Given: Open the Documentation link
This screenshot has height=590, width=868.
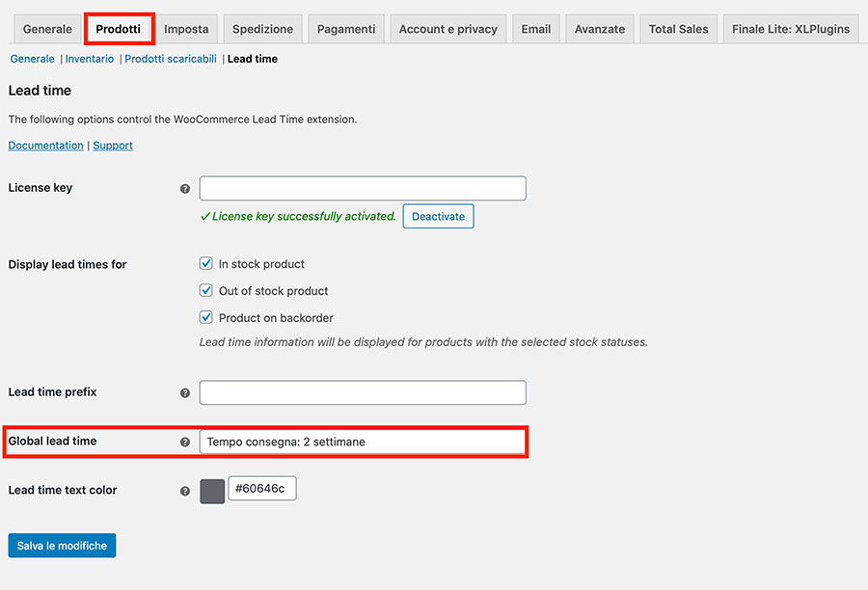Looking at the screenshot, I should point(46,146).
